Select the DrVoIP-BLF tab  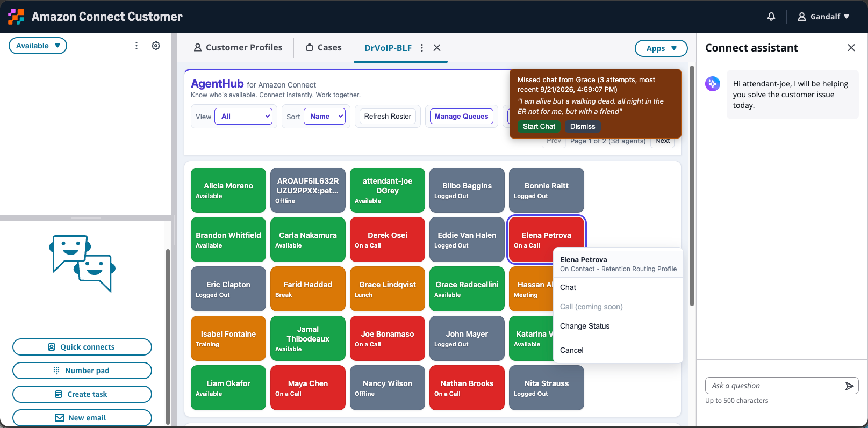388,48
